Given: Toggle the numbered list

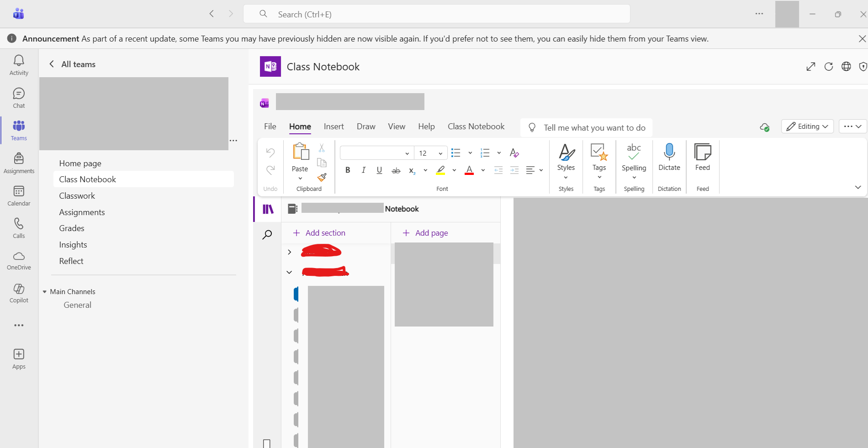Looking at the screenshot, I should click(x=485, y=153).
